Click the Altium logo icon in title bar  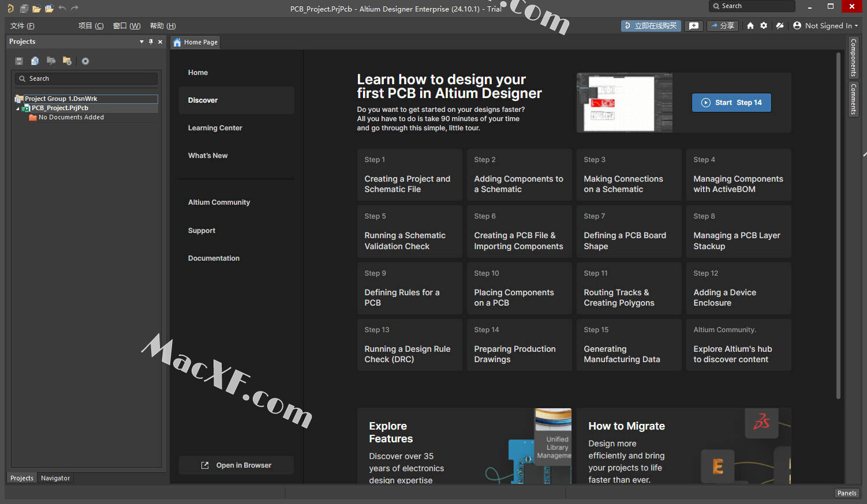(x=10, y=8)
